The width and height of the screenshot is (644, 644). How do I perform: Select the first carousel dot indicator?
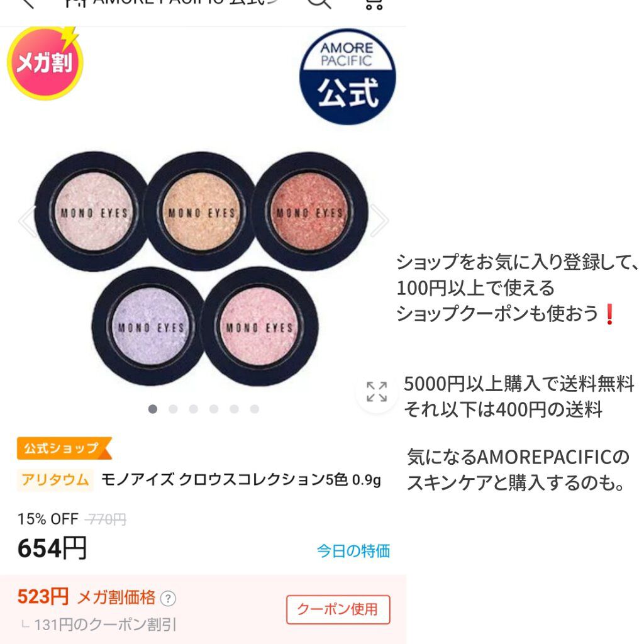click(153, 409)
